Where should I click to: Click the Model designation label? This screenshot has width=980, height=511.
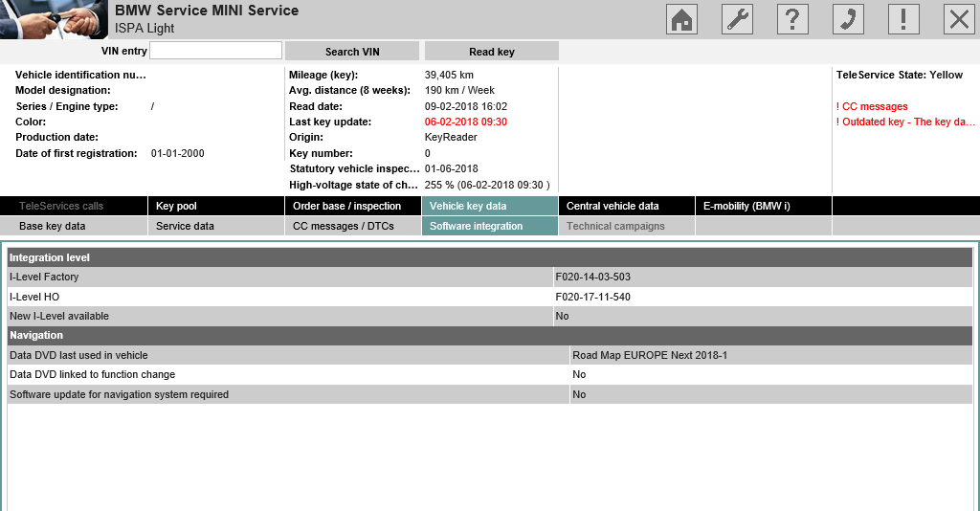(62, 91)
